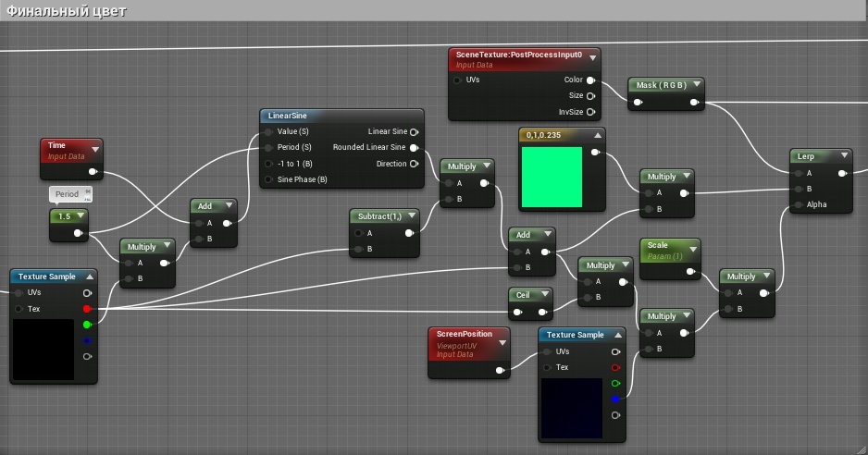868x455 pixels.
Task: Click the 1.5 constant output pin
Action: click(78, 233)
